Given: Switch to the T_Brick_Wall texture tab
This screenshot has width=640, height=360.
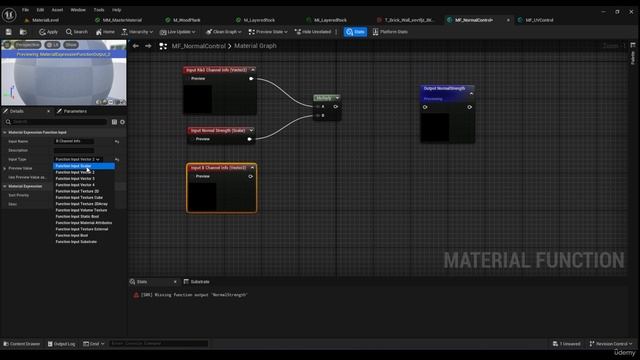Looking at the screenshot, I should (409, 20).
